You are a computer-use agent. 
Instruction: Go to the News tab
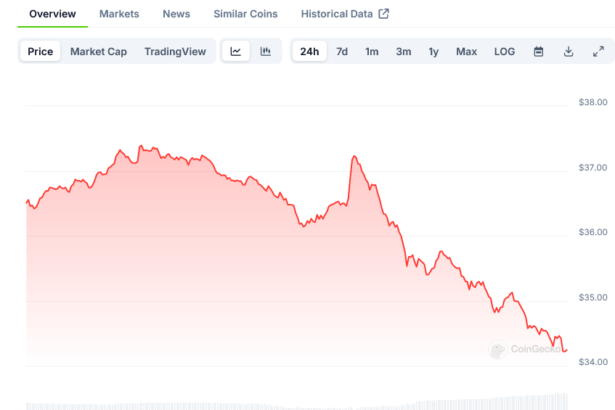pos(176,14)
